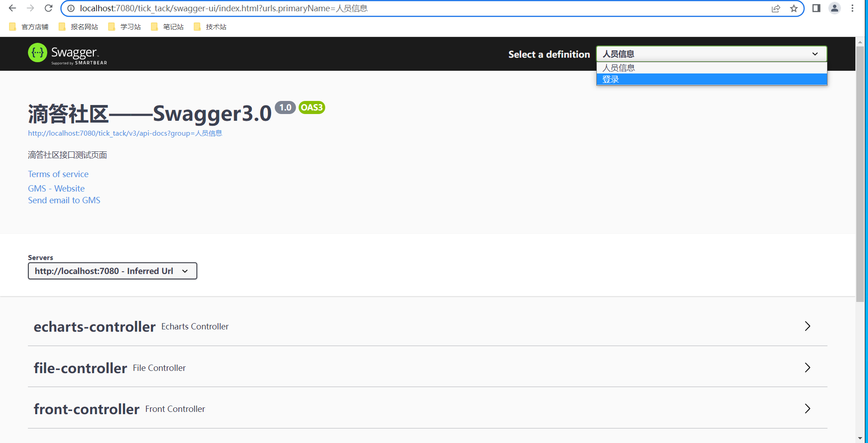
Task: Click the scrollbar up arrow
Action: [860, 41]
